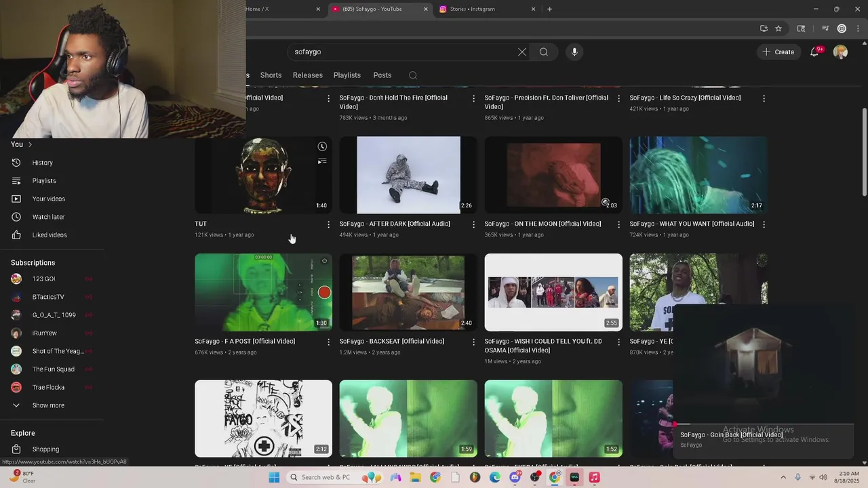Image resolution: width=868 pixels, height=488 pixels.
Task: Open the YouTube notifications bell
Action: tap(816, 52)
